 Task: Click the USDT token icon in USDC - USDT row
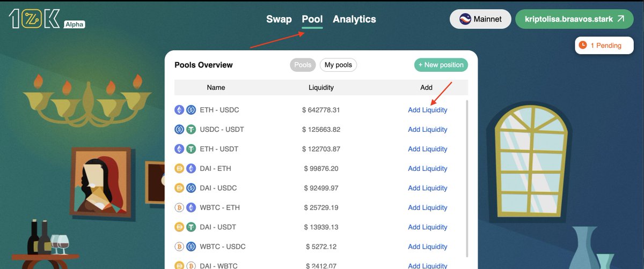click(191, 129)
